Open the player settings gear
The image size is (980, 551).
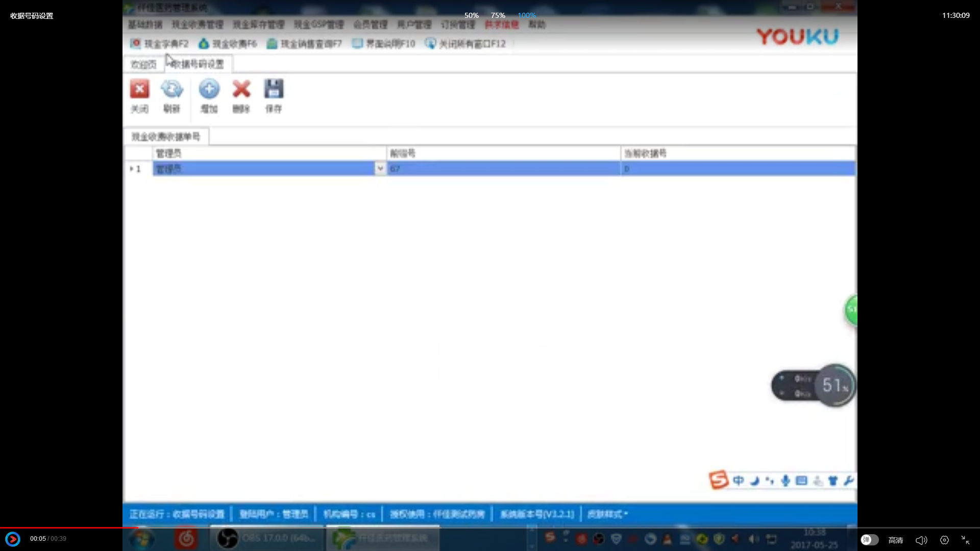click(944, 540)
